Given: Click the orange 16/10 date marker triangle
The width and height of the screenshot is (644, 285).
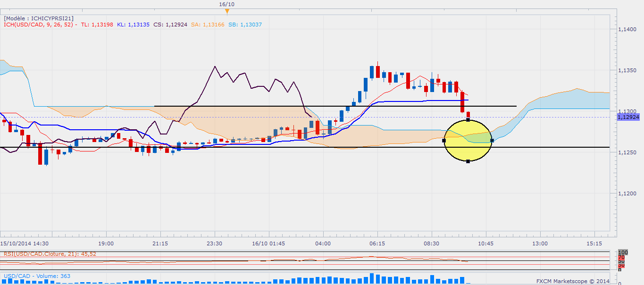Looking at the screenshot, I should tap(227, 11).
